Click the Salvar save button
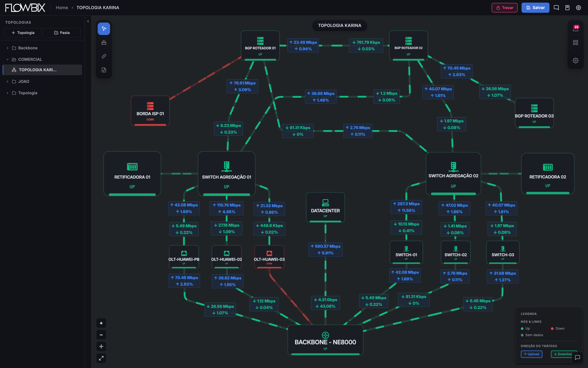Screen dimensions: 588x368 [x=535, y=8]
